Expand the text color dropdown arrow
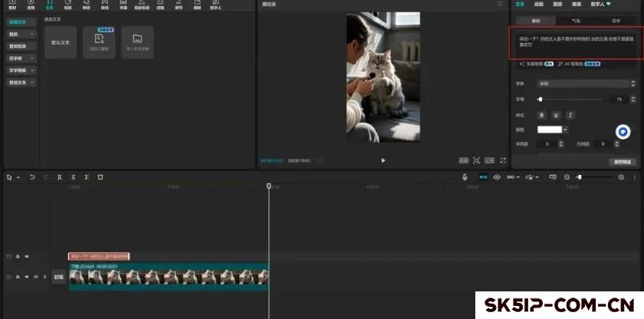This screenshot has width=644, height=319. point(566,130)
